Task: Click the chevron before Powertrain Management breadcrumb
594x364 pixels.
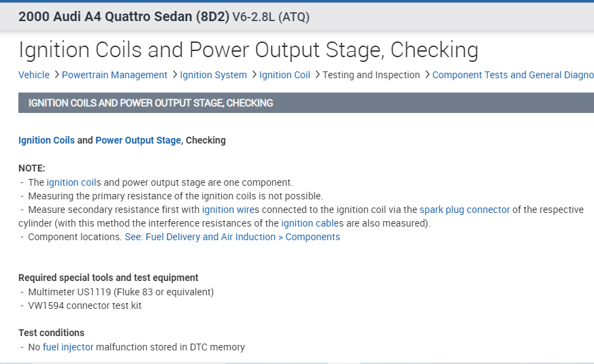Action: point(56,75)
